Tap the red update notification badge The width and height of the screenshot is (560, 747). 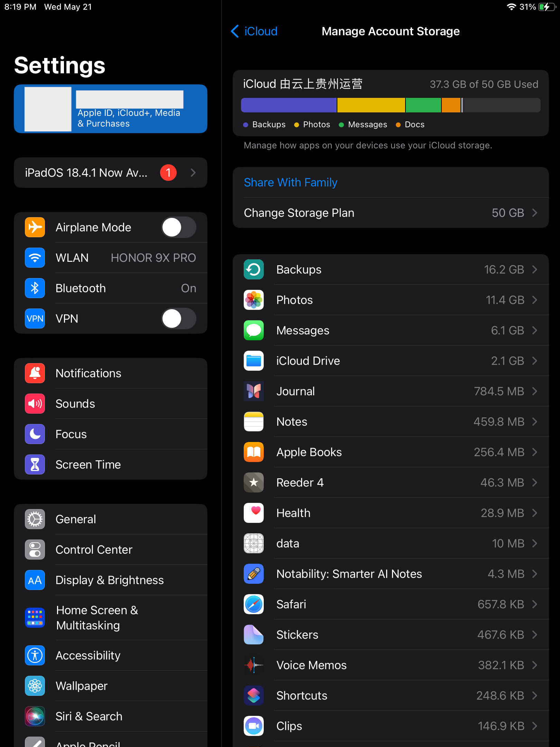[x=168, y=173]
